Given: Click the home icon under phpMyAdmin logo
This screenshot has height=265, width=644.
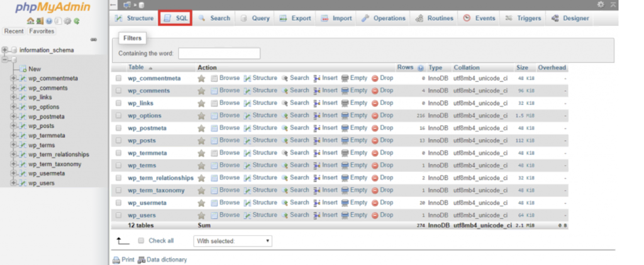Looking at the screenshot, I should pos(30,21).
